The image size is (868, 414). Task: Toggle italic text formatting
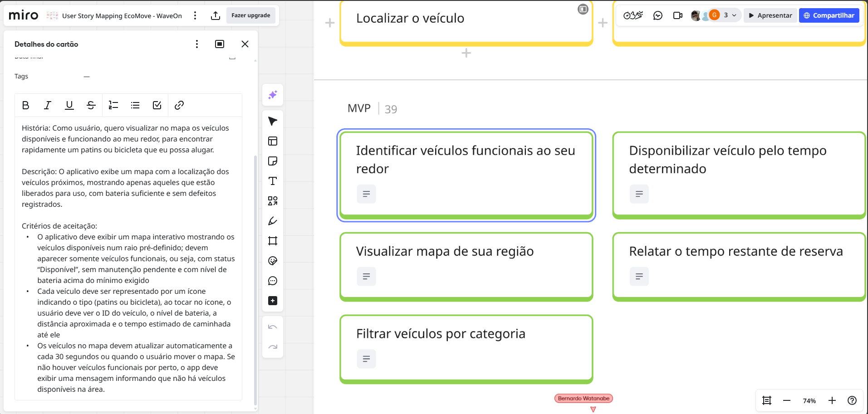tap(48, 105)
